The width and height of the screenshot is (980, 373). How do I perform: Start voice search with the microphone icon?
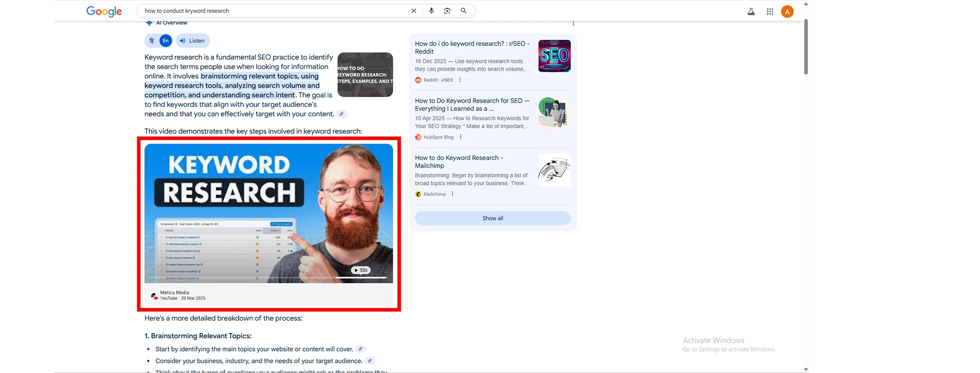[431, 11]
